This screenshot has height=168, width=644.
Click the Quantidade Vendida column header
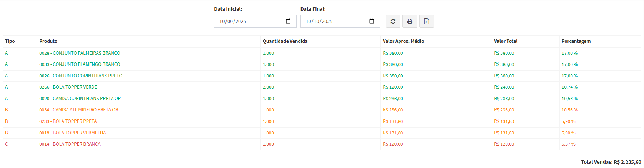click(x=285, y=41)
